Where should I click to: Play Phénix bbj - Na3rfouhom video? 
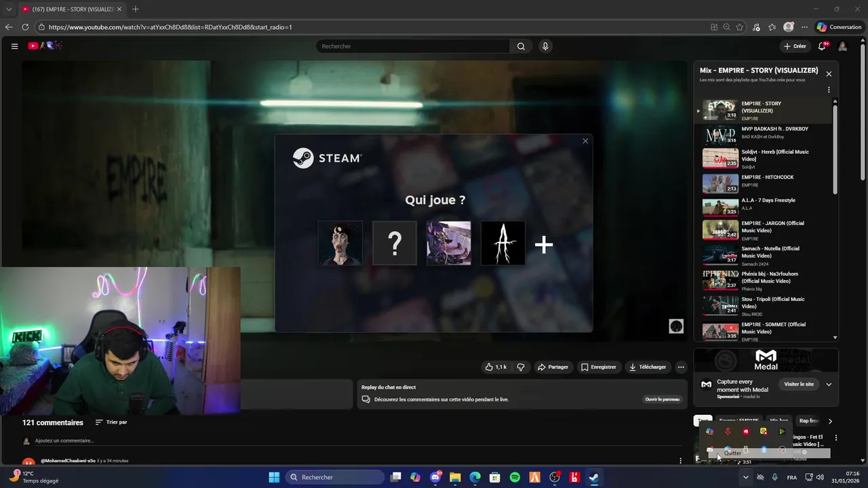(x=763, y=281)
